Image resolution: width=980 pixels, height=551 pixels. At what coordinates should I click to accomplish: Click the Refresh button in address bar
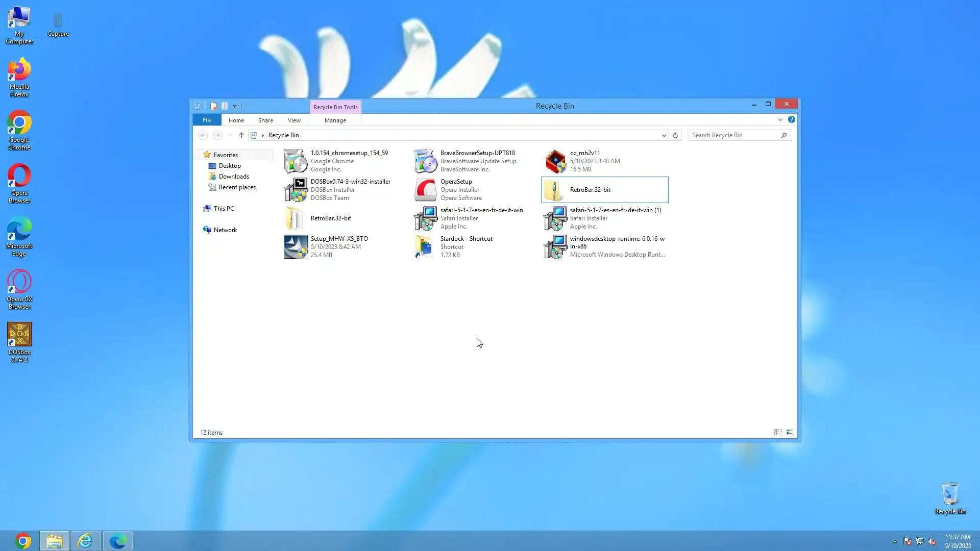click(675, 135)
